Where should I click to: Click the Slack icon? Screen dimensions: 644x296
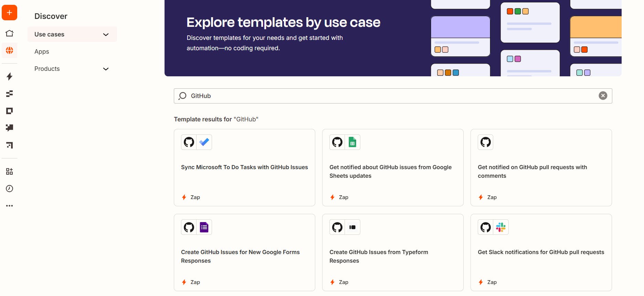(x=501, y=227)
